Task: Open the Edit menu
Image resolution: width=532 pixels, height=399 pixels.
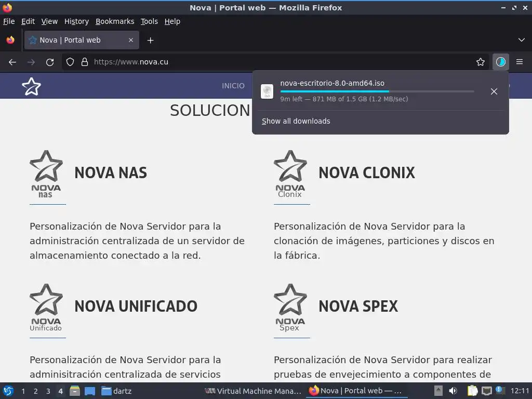Action: (28, 21)
